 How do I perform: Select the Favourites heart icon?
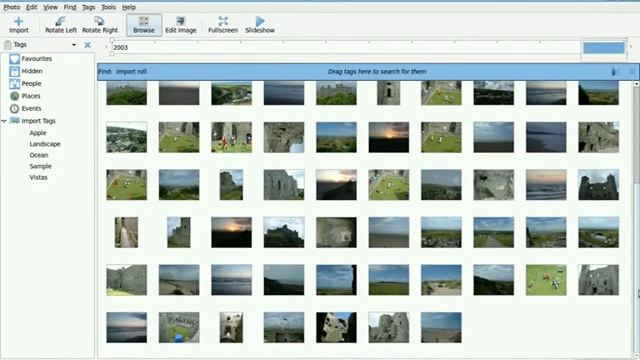14,59
